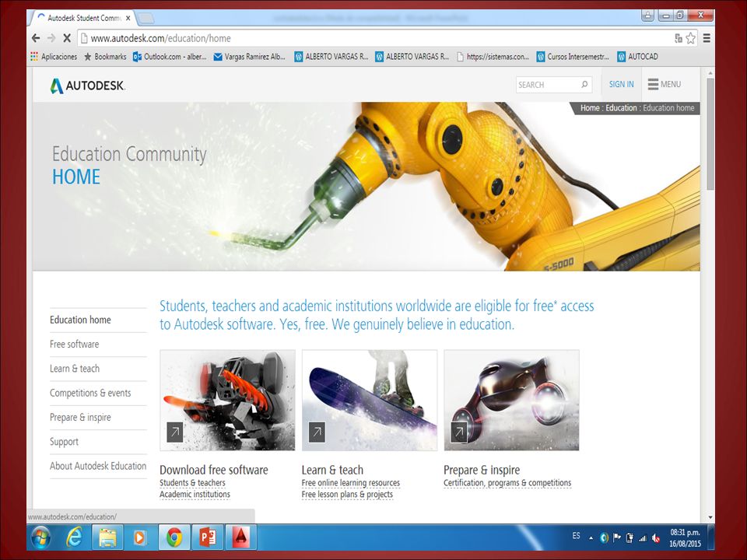Click Education in the breadcrumb
Image resolution: width=747 pixels, height=560 pixels.
621,108
